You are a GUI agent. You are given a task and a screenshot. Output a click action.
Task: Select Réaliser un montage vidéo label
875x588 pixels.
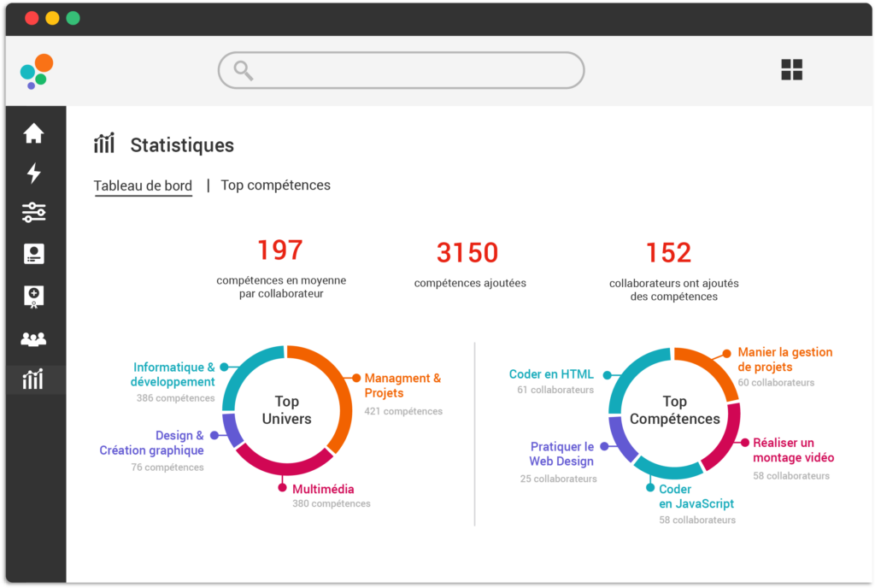coord(794,450)
